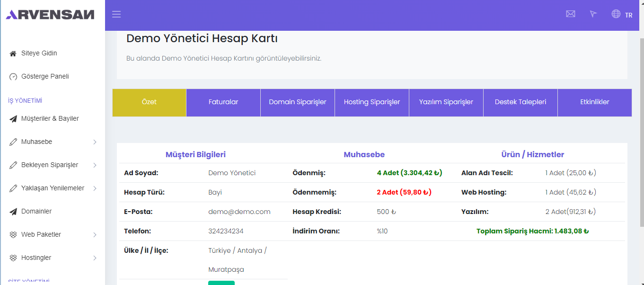Go to the Etkinlikler tab
This screenshot has height=285, width=644.
pyautogui.click(x=595, y=102)
